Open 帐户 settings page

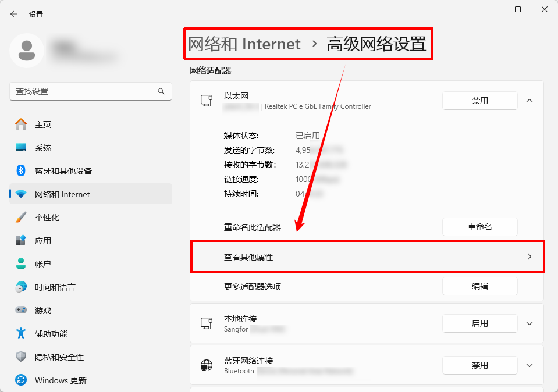91,264
